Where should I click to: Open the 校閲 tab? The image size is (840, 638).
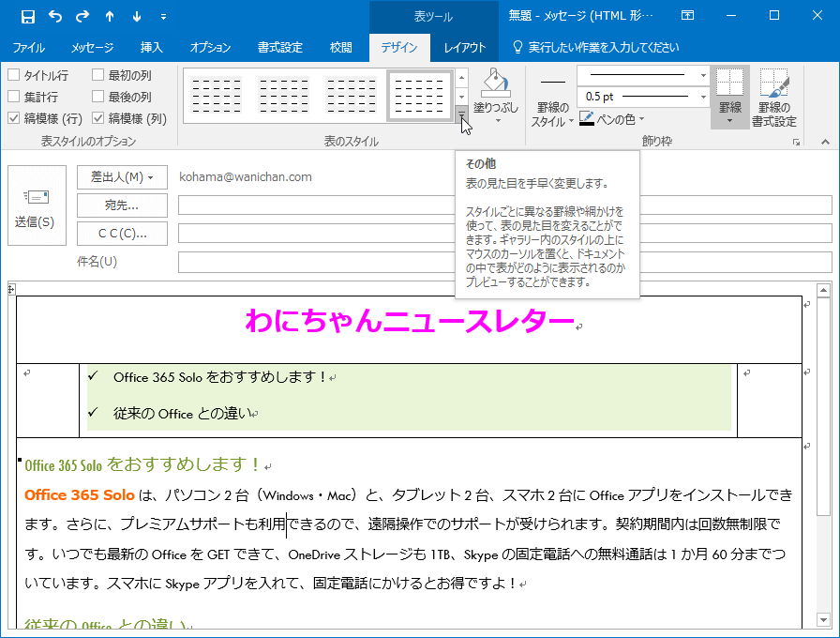pos(340,47)
